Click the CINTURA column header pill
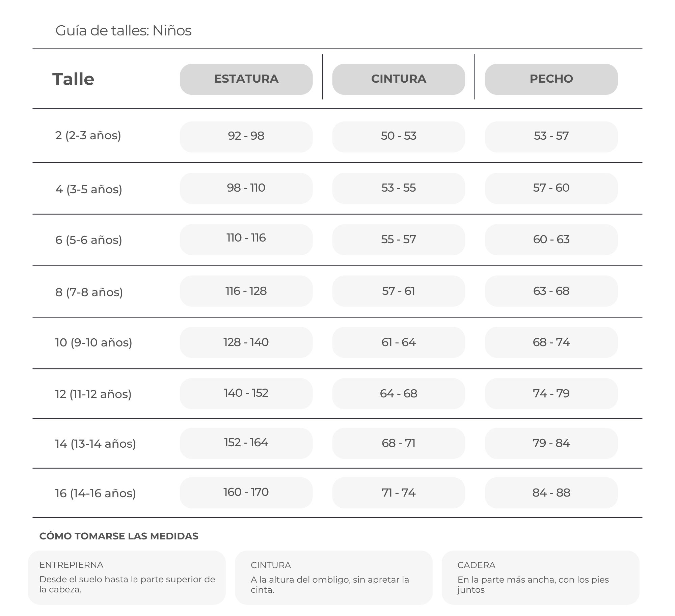This screenshot has height=616, width=675. 399,79
